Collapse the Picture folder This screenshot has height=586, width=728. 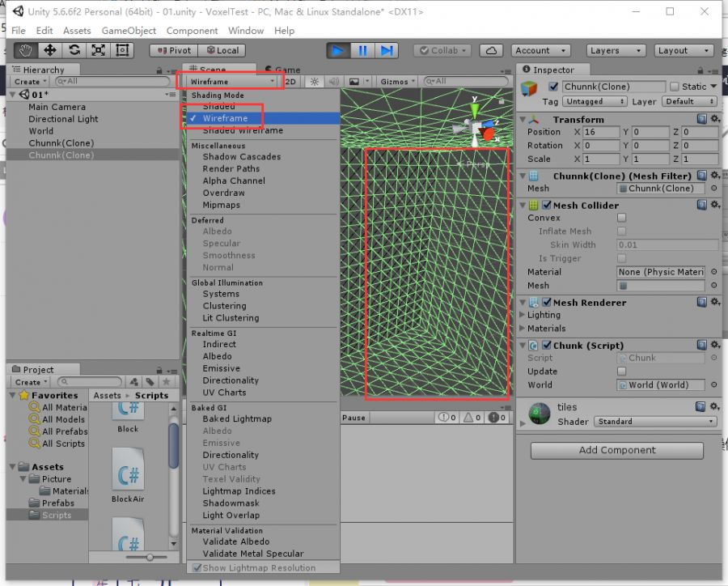(x=23, y=478)
